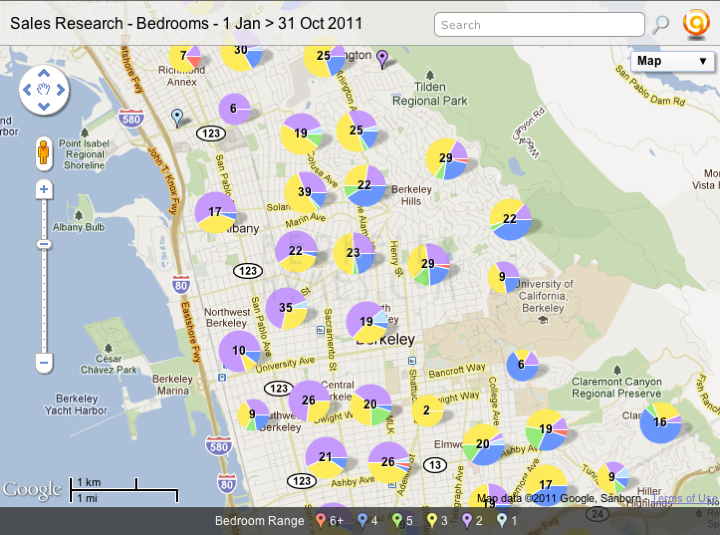Image resolution: width=720 pixels, height=535 pixels.
Task: Open the pie cluster labeled 16
Action: pos(660,422)
